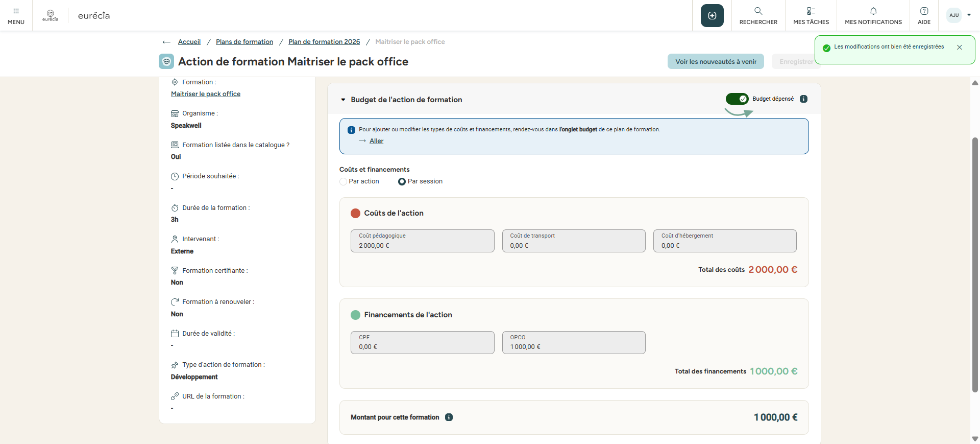
Task: Open the AJU user account dropdown
Action: pos(959,15)
